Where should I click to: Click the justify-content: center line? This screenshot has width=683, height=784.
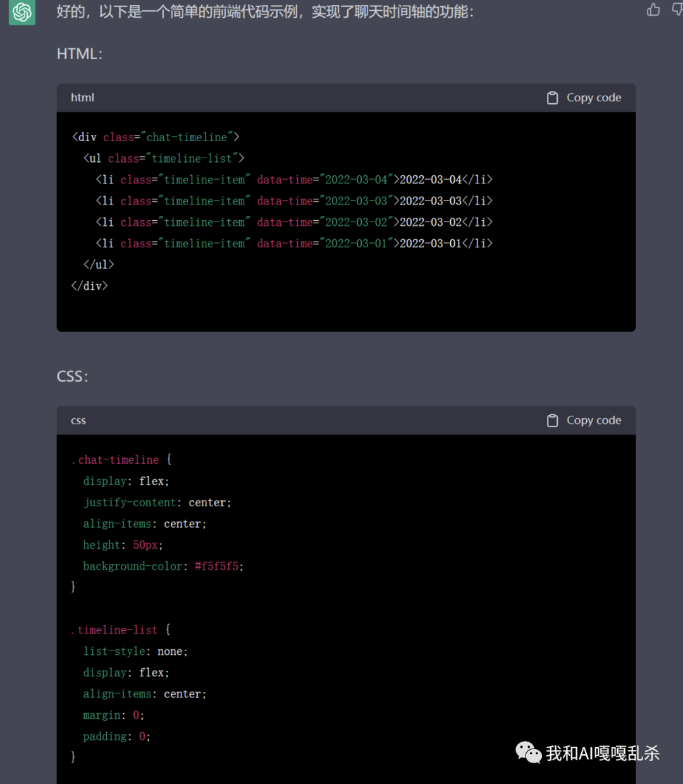tap(157, 502)
